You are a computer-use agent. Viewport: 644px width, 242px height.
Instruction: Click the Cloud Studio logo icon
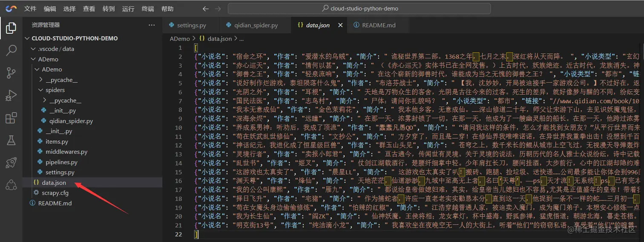pyautogui.click(x=11, y=9)
